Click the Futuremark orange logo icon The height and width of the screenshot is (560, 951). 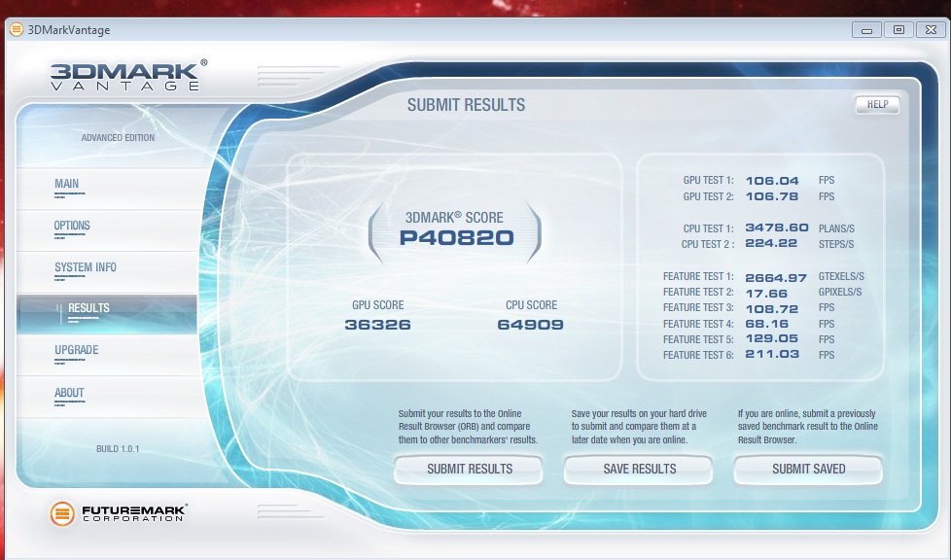point(62,514)
